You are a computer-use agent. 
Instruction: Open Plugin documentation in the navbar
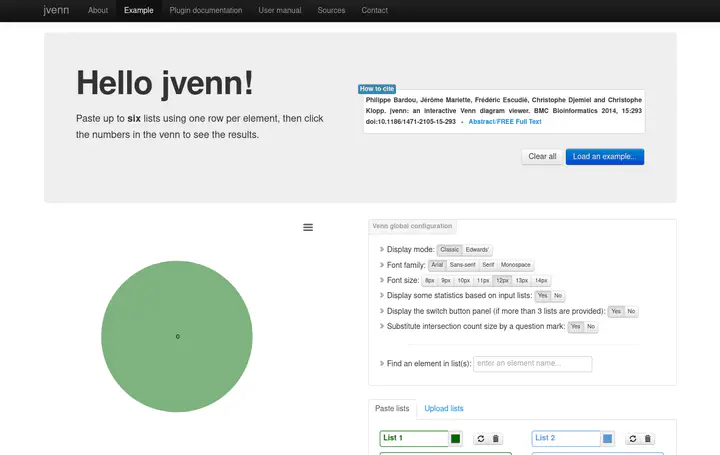[206, 10]
